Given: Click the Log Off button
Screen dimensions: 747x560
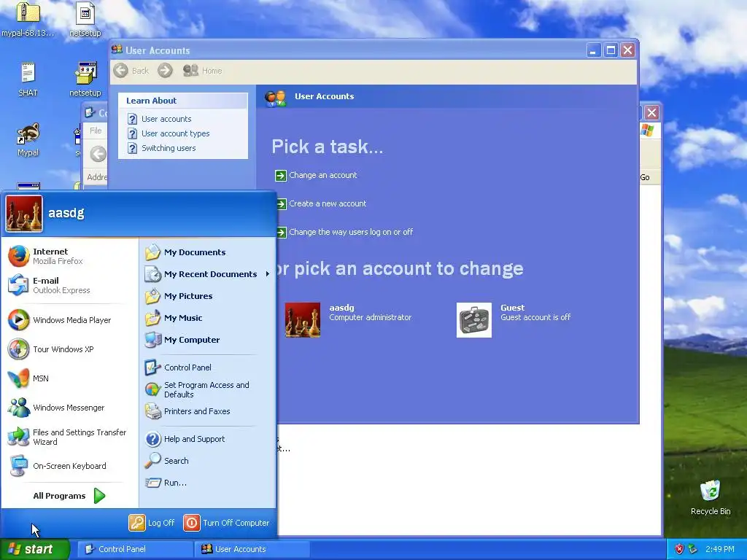Looking at the screenshot, I should point(152,522).
